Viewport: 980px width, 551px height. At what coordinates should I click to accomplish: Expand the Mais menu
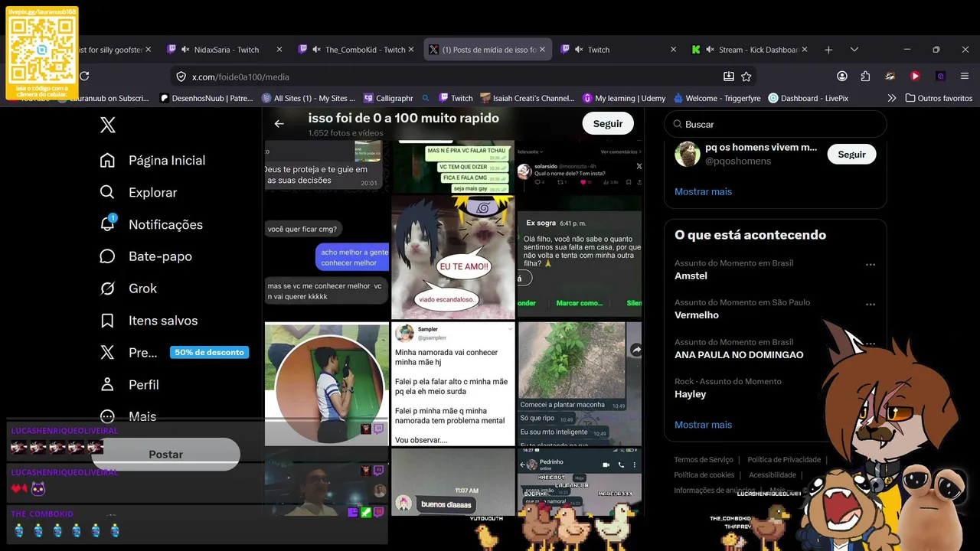(x=128, y=416)
